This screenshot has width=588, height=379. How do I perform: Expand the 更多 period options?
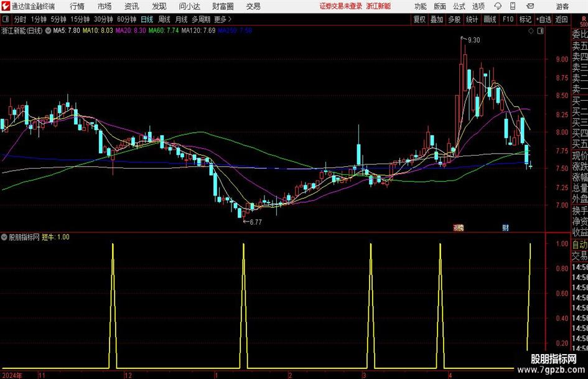(x=223, y=19)
